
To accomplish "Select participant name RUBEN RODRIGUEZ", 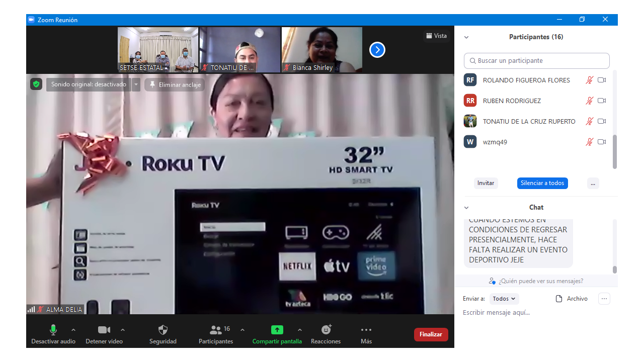I will click(x=512, y=101).
